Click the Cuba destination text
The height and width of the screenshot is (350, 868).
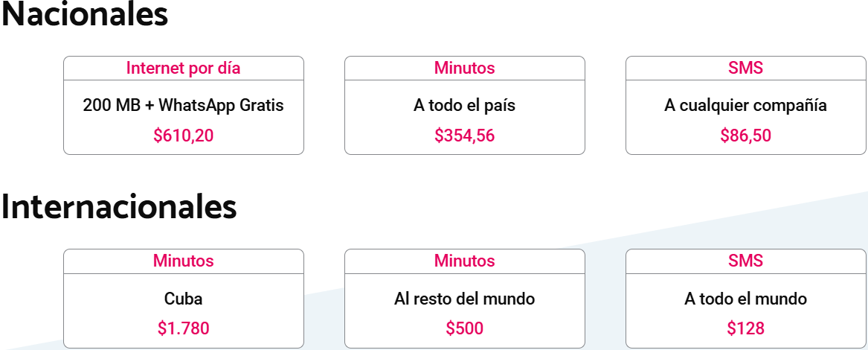(x=183, y=299)
